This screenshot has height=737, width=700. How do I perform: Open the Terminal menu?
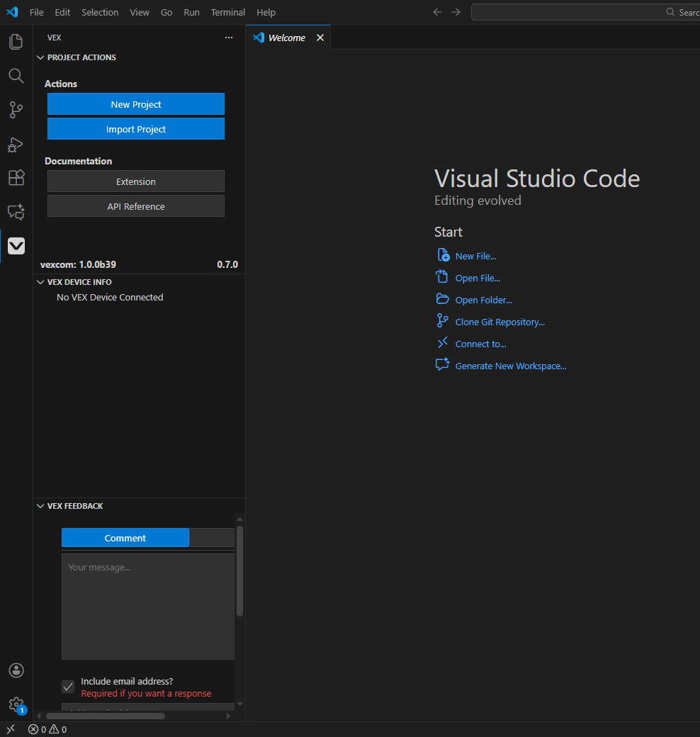click(227, 12)
